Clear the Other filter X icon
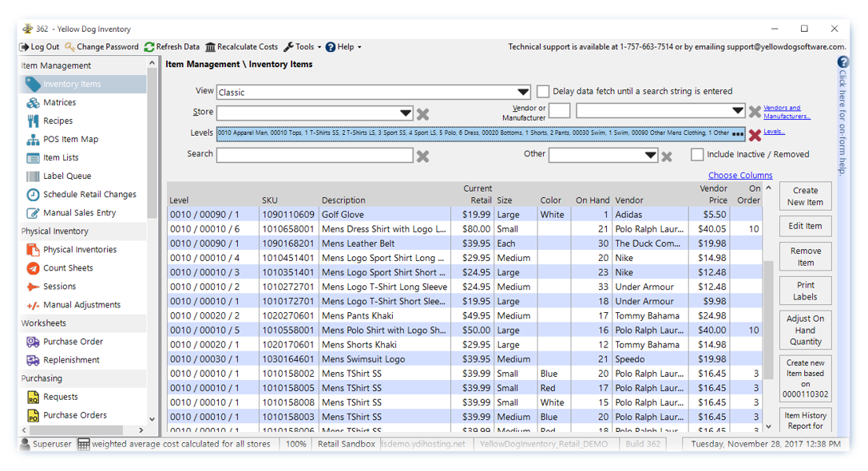This screenshot has height=471, width=868. tap(667, 156)
